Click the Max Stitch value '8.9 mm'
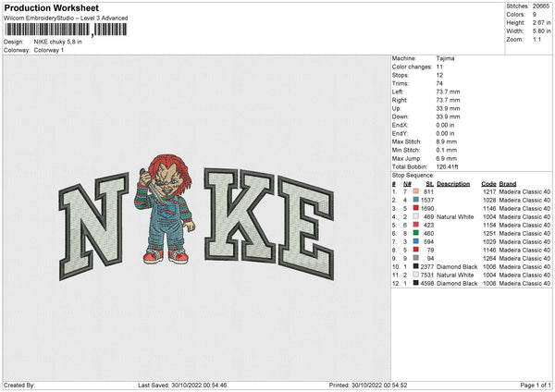 pyautogui.click(x=447, y=141)
